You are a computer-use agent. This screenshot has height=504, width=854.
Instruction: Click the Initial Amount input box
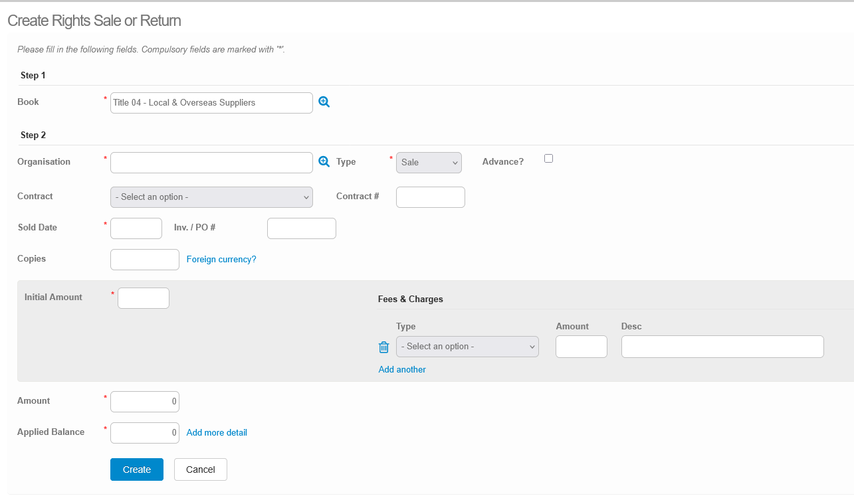coord(144,298)
